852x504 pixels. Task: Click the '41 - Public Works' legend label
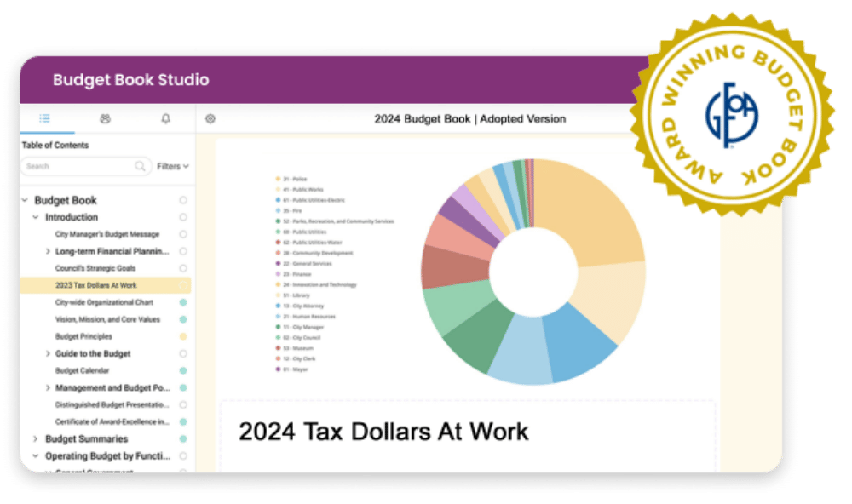(302, 190)
